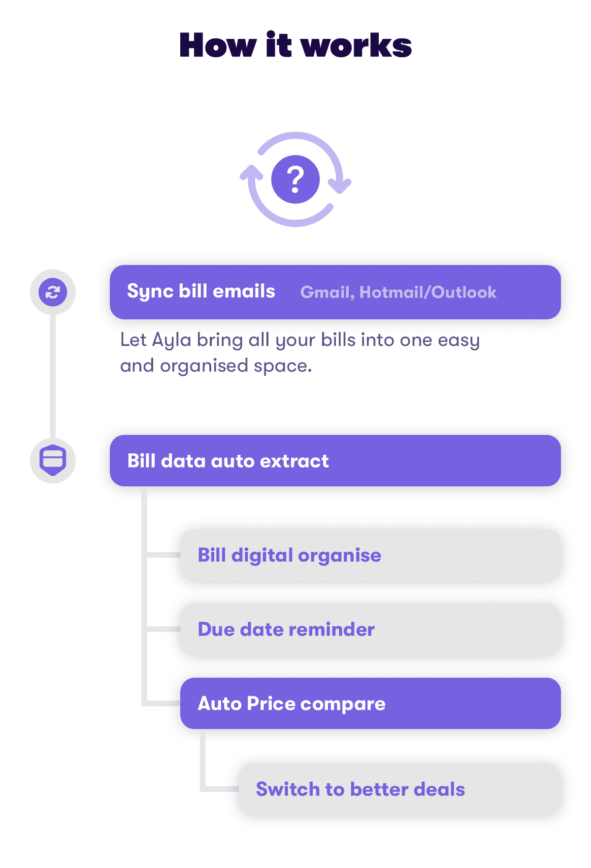591x868 pixels.
Task: Select the shield card icon beside Bill data auto extract
Action: (x=53, y=460)
